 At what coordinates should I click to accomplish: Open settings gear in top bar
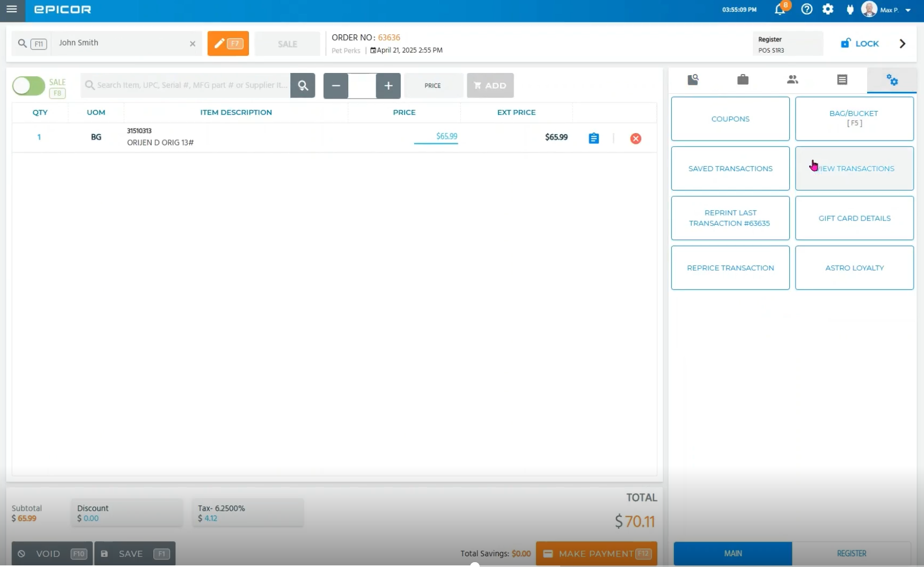coord(828,10)
